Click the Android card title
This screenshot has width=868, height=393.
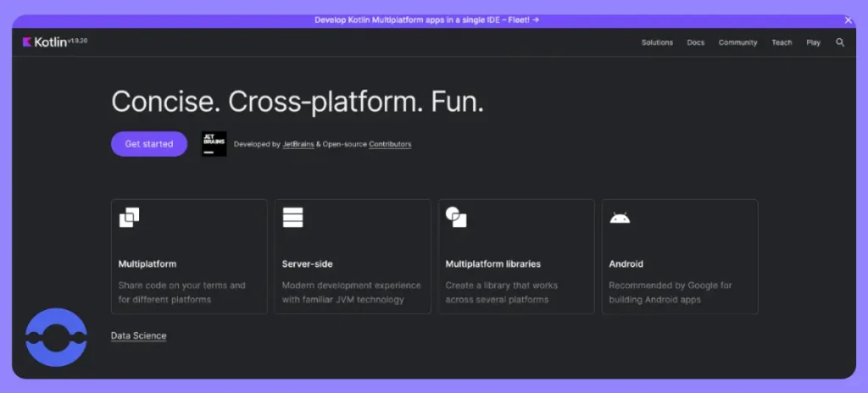tap(626, 264)
